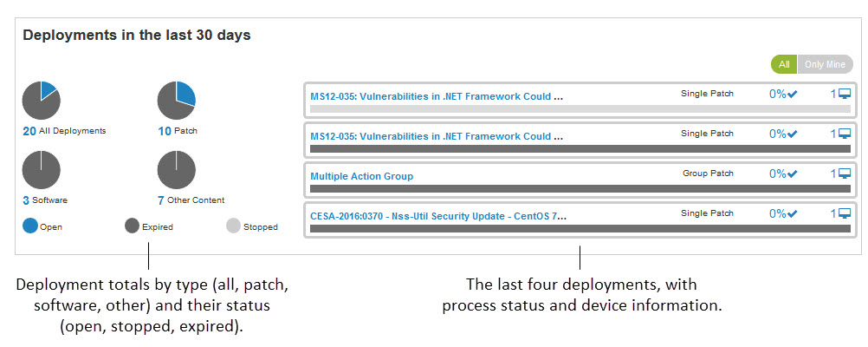The image size is (868, 347).
Task: Open the CESA-2016:0370 Nss-Util Security Update link
Action: point(438,216)
